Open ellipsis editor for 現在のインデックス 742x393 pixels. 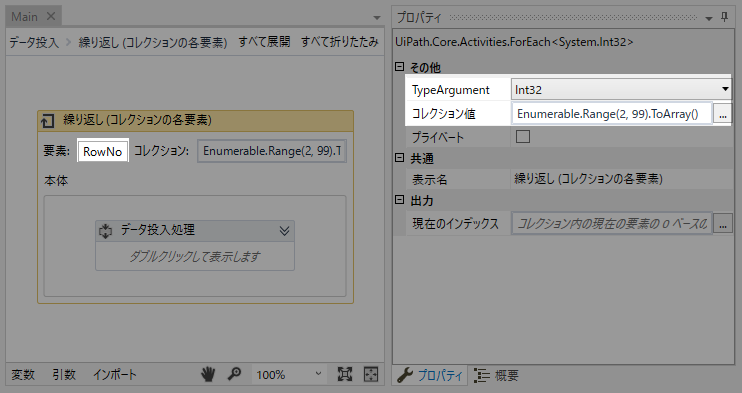[723, 223]
